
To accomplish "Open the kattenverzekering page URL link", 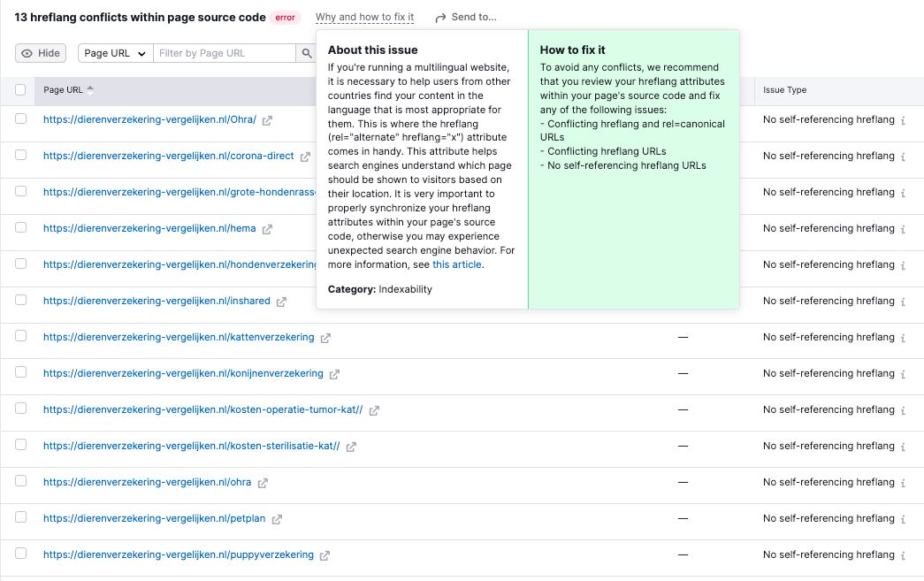I will pos(179,338).
